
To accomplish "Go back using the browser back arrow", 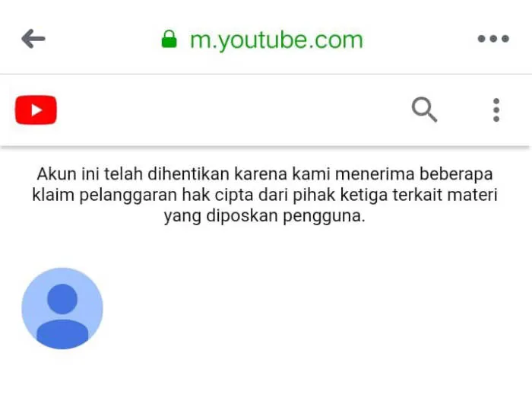I will (33, 39).
